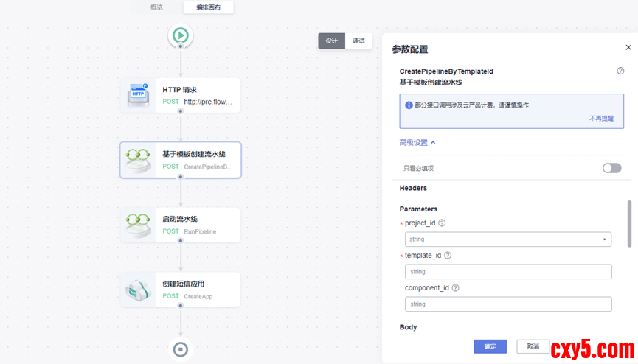Screen dimensions: 638x364
Task: Click help icon next to template_id
Action: pyautogui.click(x=448, y=256)
